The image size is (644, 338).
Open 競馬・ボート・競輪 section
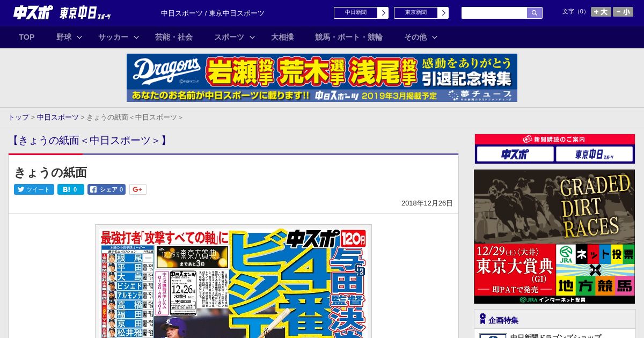click(x=349, y=37)
